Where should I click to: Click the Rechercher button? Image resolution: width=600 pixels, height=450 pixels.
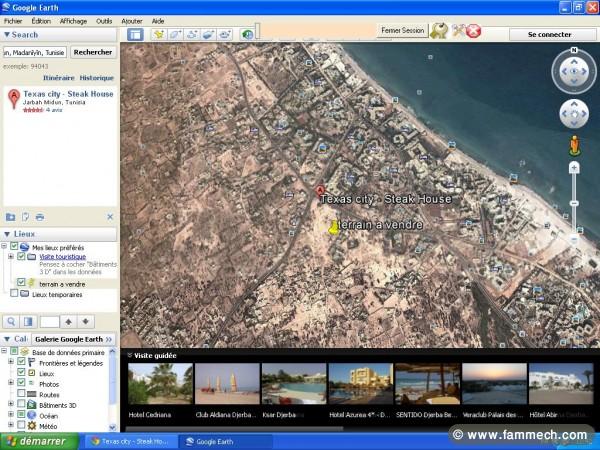point(93,52)
